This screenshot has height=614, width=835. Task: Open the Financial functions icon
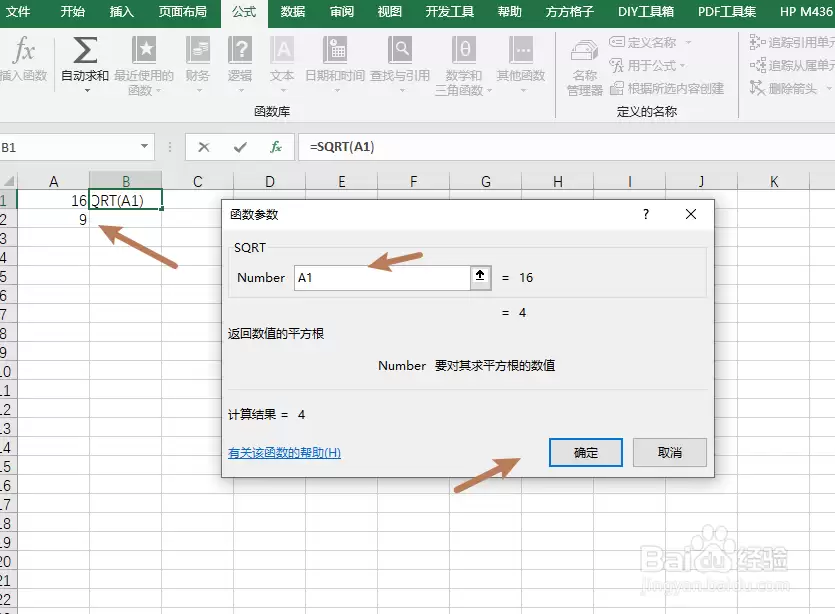click(198, 50)
